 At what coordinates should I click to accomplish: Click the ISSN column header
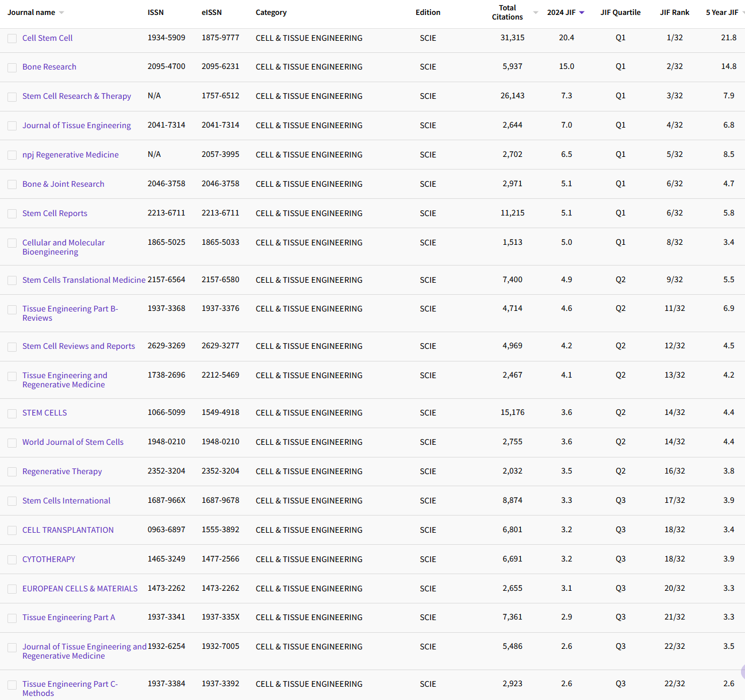(x=155, y=12)
